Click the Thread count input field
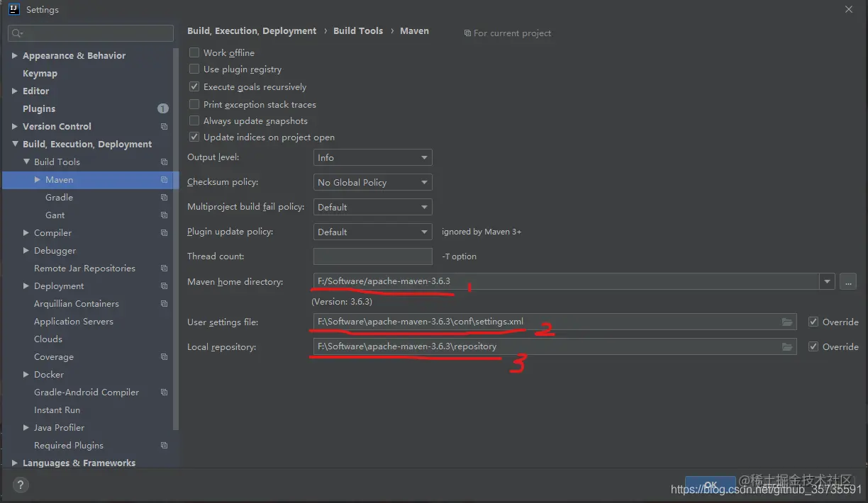The width and height of the screenshot is (868, 503). 373,256
